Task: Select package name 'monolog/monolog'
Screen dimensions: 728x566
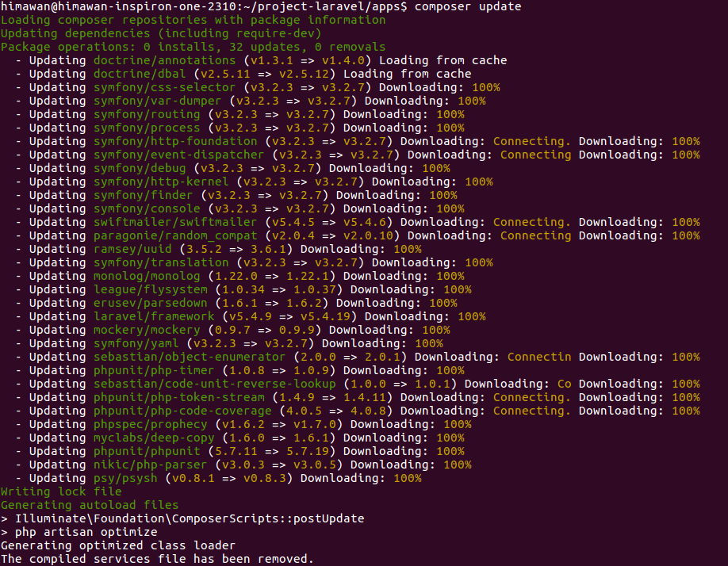Action: click(x=147, y=276)
